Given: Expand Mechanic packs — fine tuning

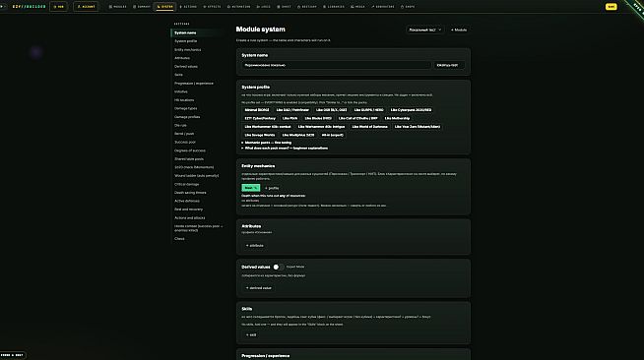Looking at the screenshot, I should (267, 143).
